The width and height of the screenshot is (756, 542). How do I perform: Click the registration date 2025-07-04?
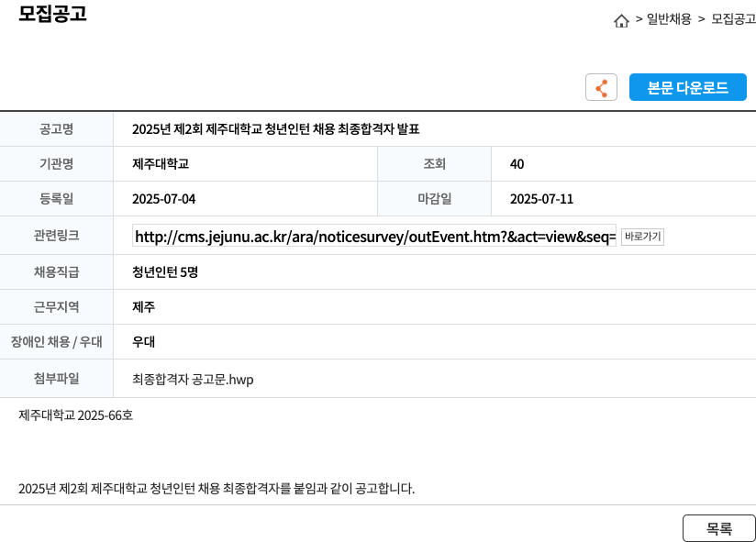(164, 199)
